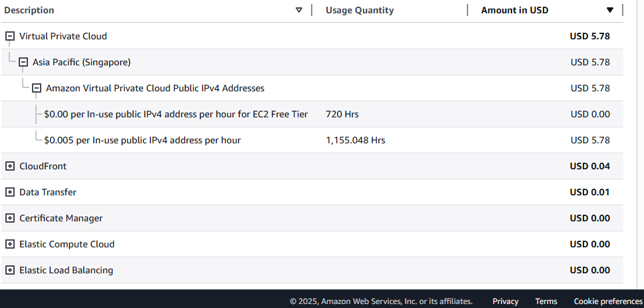Viewport: 644px width, 308px height.
Task: Click the Certificate Manager USD 0.00 amount
Action: [x=590, y=218]
